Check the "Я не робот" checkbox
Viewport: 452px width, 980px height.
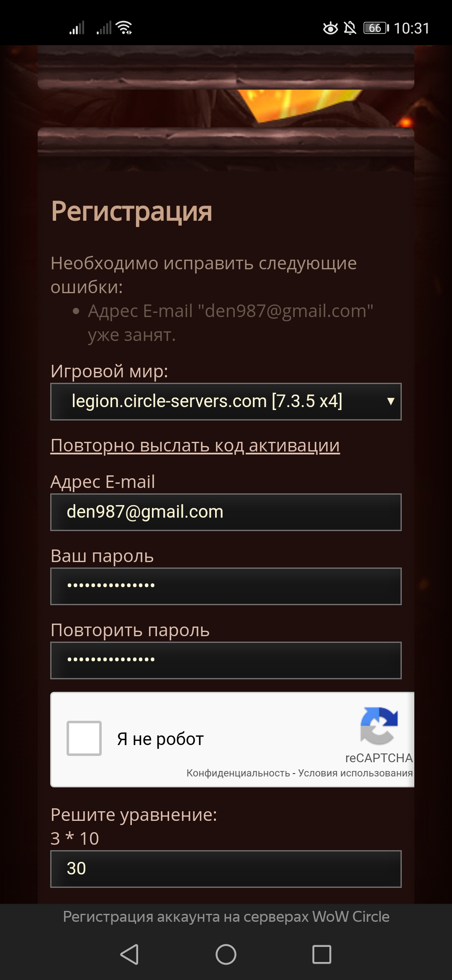[x=84, y=738]
